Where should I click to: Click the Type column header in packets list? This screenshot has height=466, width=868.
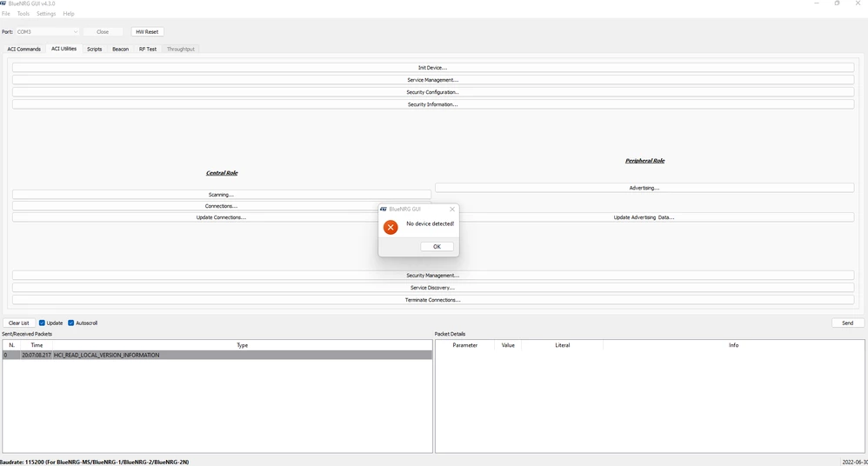coord(243,345)
